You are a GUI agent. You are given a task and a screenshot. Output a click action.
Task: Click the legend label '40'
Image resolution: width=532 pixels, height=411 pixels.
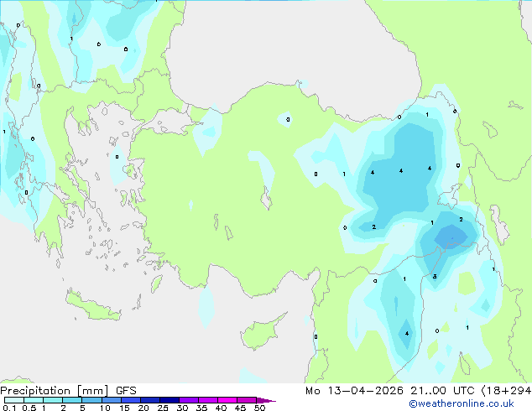221,408
